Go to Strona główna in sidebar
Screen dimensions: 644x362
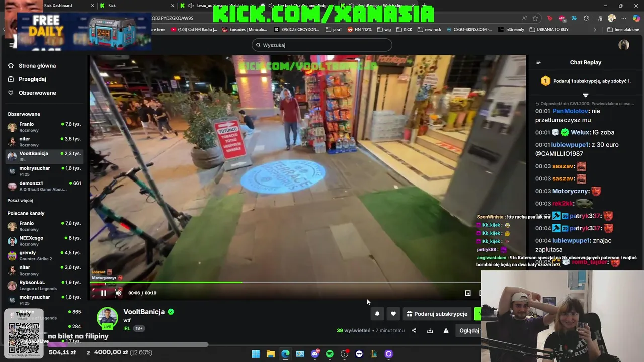click(x=32, y=66)
